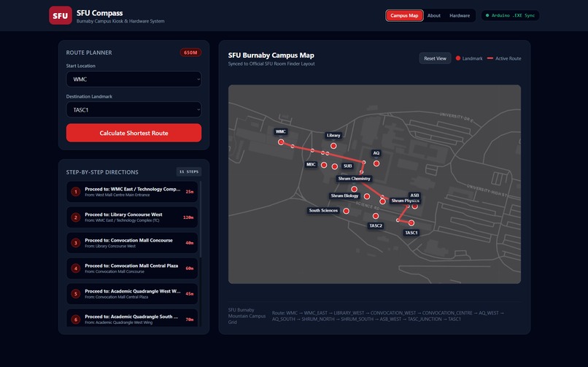Click the SFU logo badge

pyautogui.click(x=61, y=15)
